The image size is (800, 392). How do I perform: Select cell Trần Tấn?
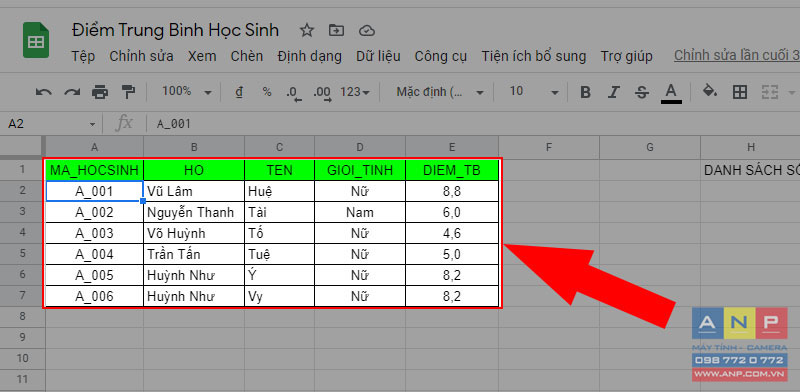click(x=194, y=254)
